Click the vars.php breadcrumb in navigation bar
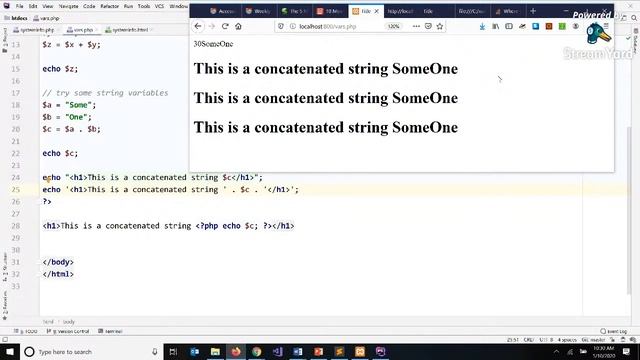This screenshot has width=640, height=360. [x=47, y=18]
